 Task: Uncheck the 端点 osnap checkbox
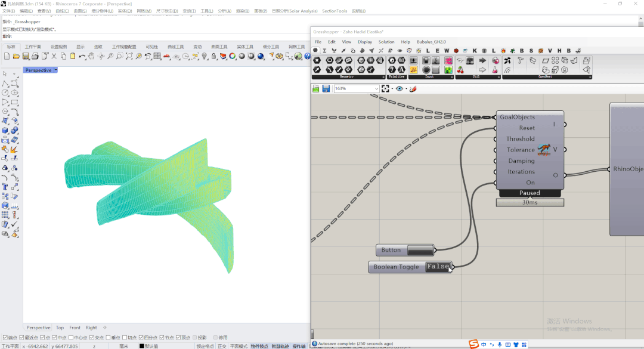6,338
